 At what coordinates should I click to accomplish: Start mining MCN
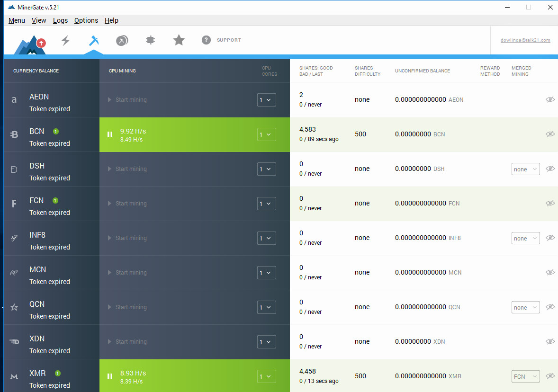coord(127,273)
